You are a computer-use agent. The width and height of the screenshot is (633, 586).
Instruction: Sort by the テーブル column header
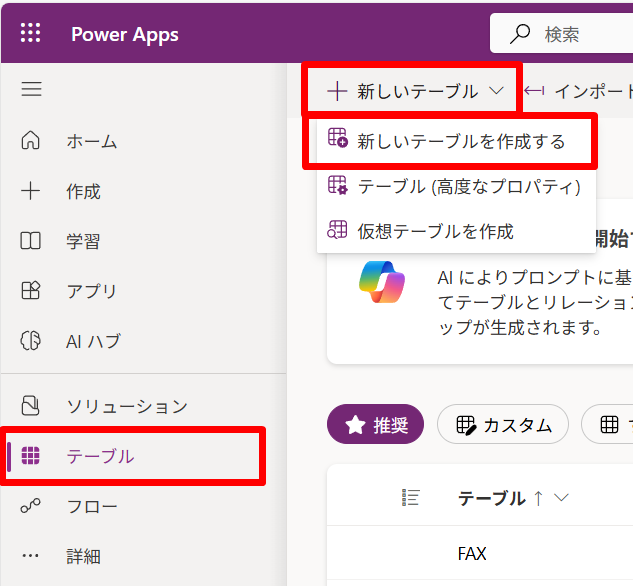click(492, 498)
